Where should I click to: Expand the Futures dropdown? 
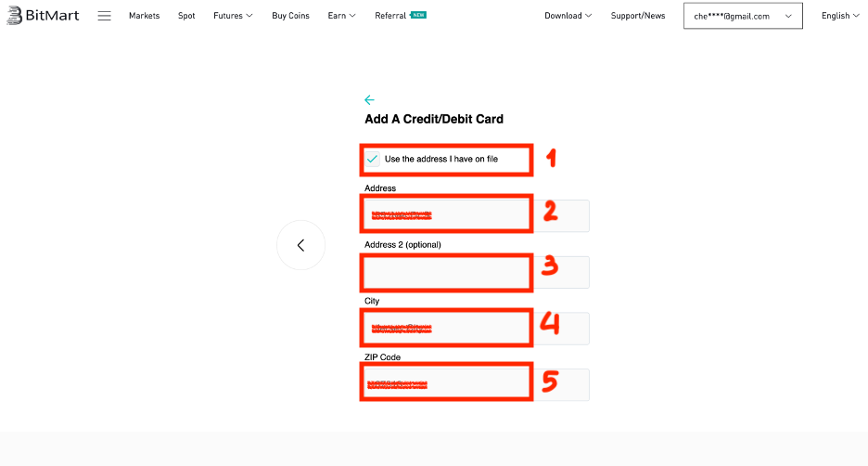click(233, 16)
